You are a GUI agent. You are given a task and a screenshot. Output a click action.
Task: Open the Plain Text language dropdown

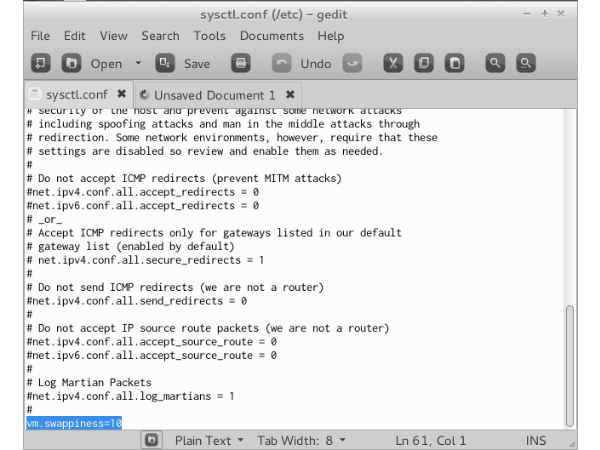(209, 440)
